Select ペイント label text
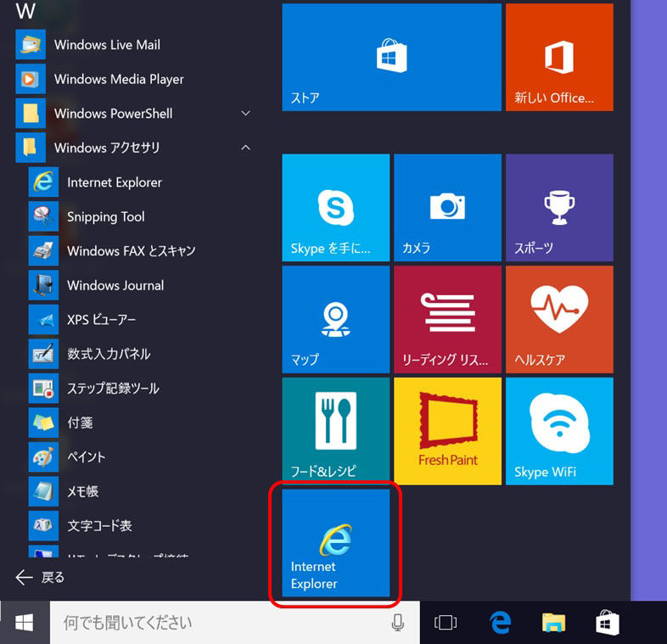 pyautogui.click(x=87, y=456)
